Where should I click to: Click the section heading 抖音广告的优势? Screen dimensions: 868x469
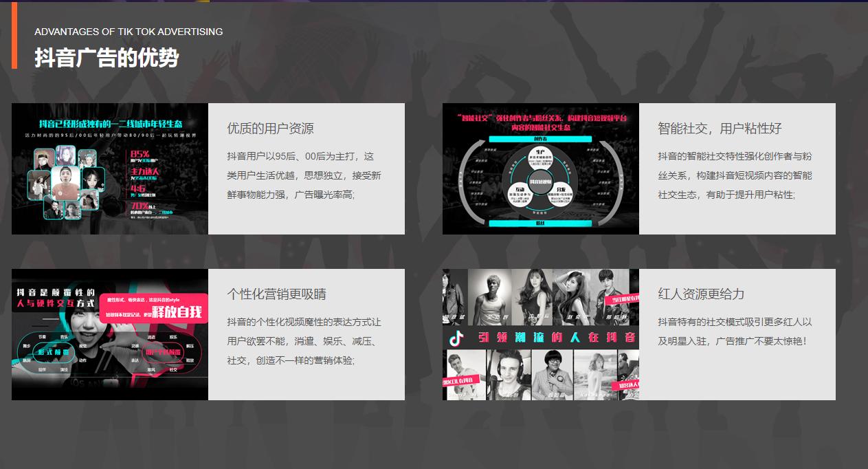pyautogui.click(x=107, y=58)
